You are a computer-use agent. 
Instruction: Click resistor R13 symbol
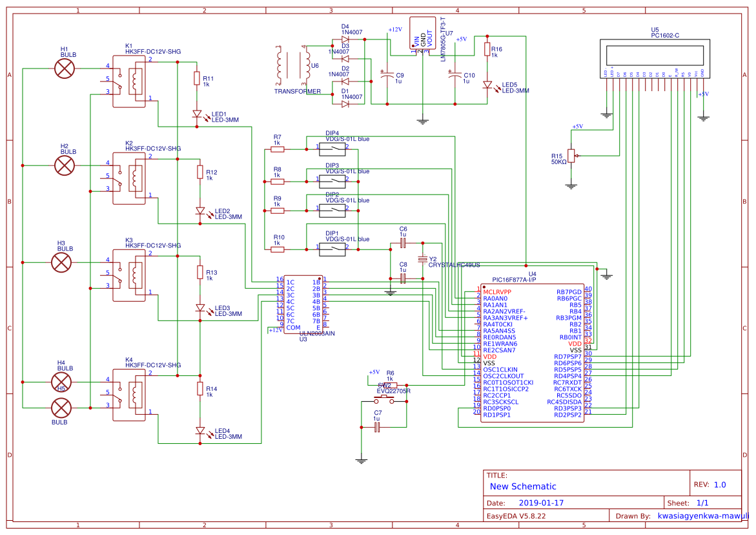[200, 272]
